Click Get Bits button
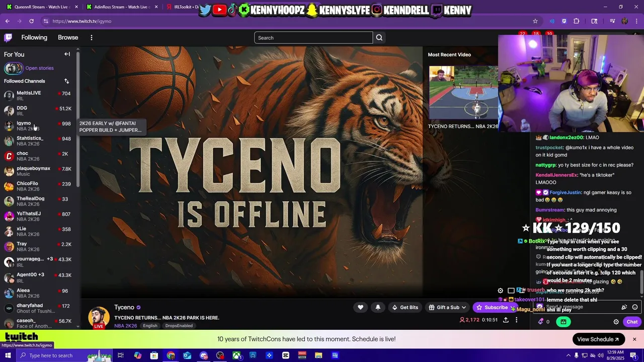 [x=405, y=307]
